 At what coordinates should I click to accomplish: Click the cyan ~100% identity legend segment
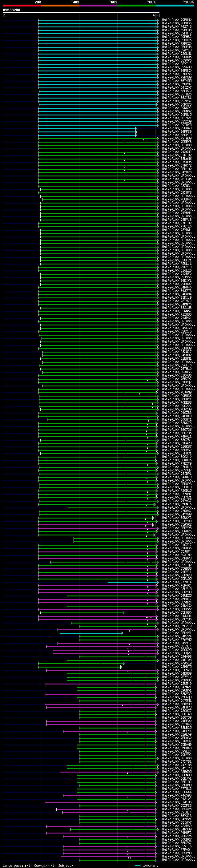175,6
